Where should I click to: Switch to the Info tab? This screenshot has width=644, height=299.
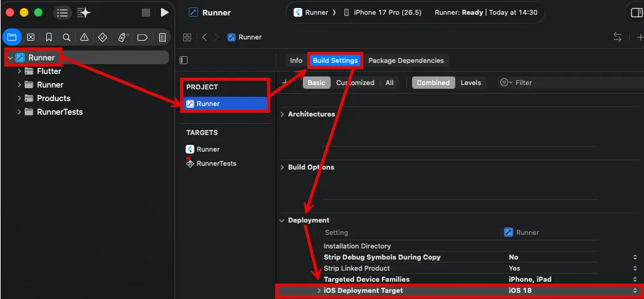click(295, 60)
